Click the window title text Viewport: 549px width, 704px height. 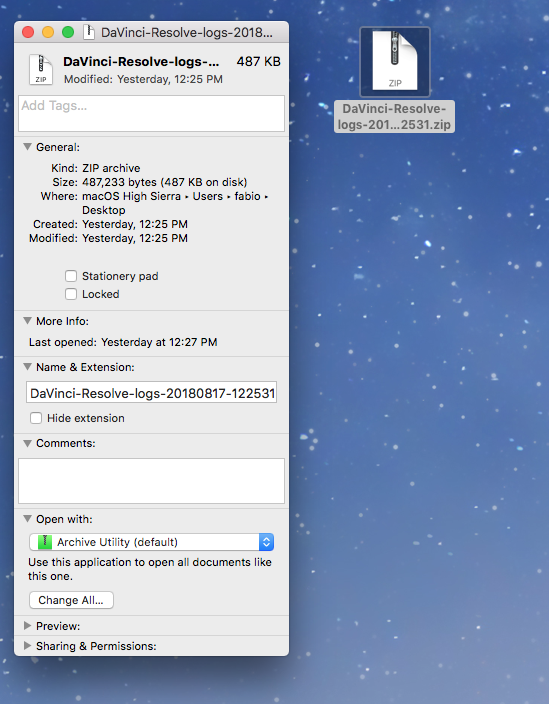[187, 32]
